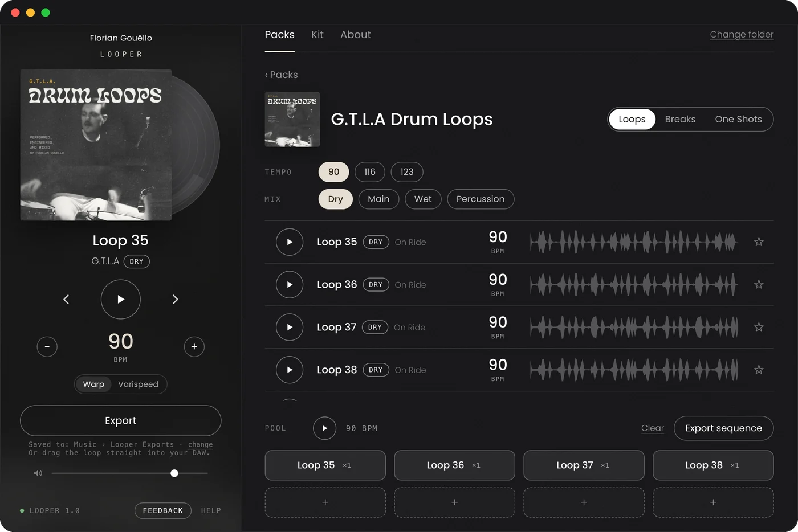Show the Loops category
This screenshot has height=532, width=798.
click(x=632, y=120)
